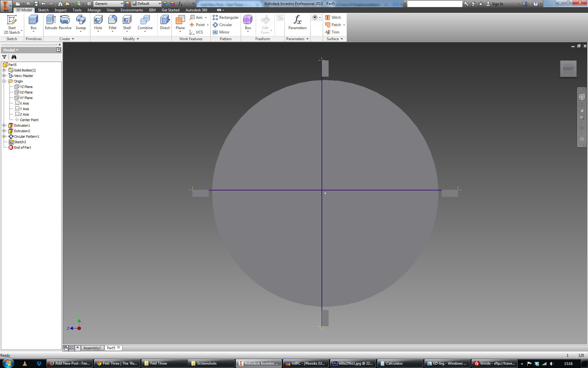Choose the Mirror tool
588x368 pixels.
(x=221, y=32)
